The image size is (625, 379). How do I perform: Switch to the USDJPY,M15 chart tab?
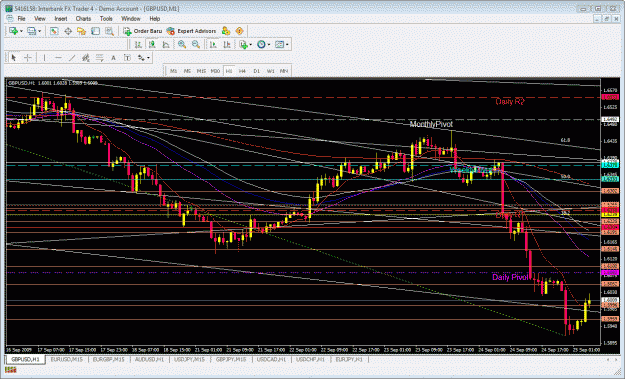[189, 359]
